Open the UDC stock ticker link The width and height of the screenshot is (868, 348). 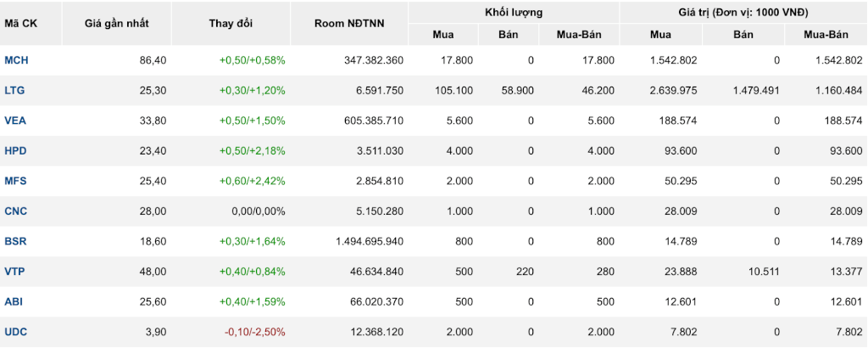(x=15, y=332)
